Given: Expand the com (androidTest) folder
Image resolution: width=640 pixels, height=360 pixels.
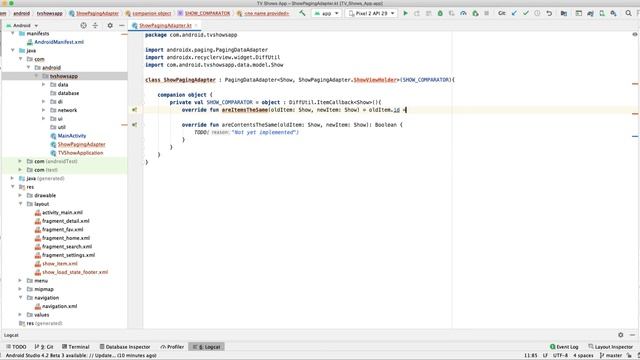Looking at the screenshot, I should 20,161.
